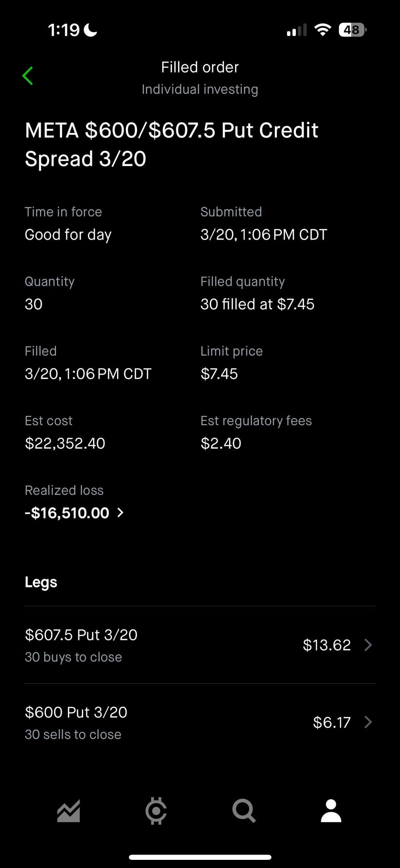The height and width of the screenshot is (868, 400).
Task: Tap the home indicator bar
Action: [200, 857]
